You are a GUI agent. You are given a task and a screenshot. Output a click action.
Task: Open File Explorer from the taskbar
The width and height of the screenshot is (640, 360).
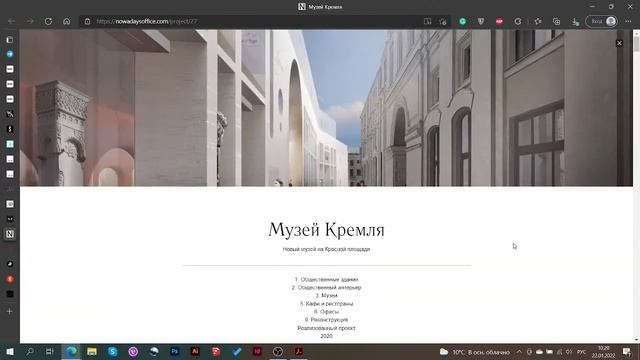[x=92, y=351]
